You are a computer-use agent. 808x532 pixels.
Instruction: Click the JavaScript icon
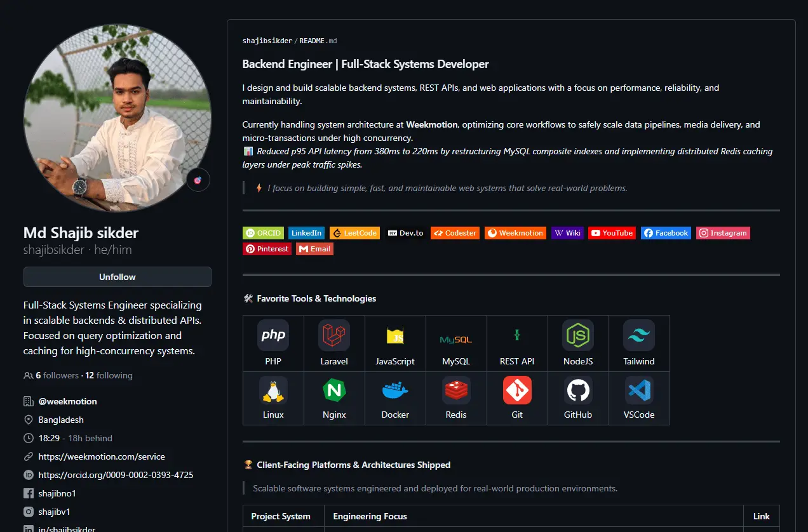(x=395, y=335)
